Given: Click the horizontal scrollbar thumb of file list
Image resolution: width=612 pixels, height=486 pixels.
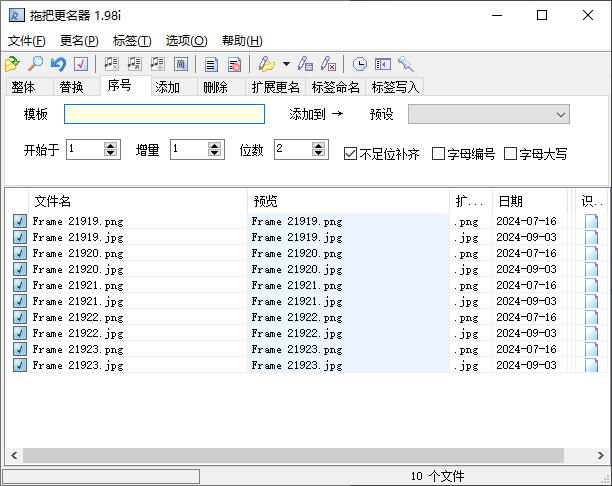Looking at the screenshot, I should click(x=293, y=455).
